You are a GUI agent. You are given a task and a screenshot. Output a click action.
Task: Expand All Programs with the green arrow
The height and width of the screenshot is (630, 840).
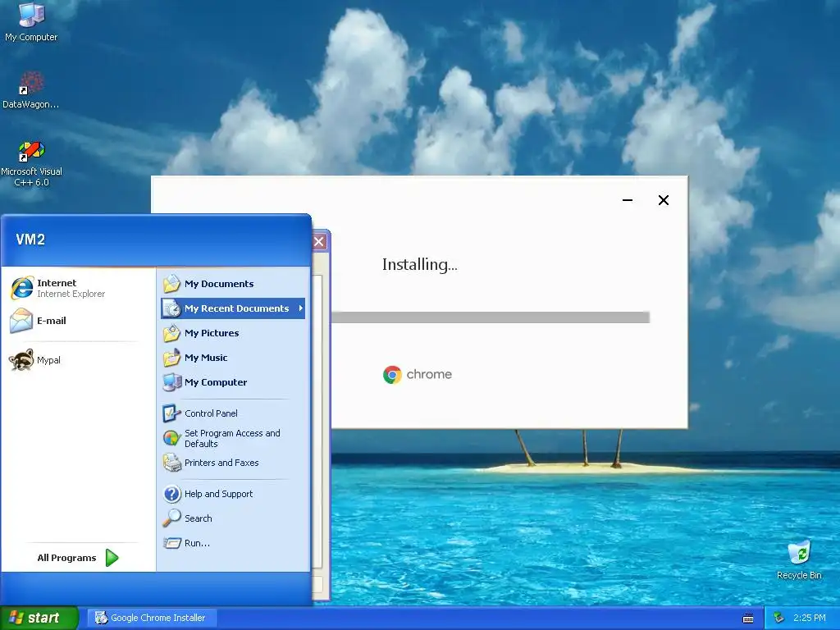pos(112,558)
